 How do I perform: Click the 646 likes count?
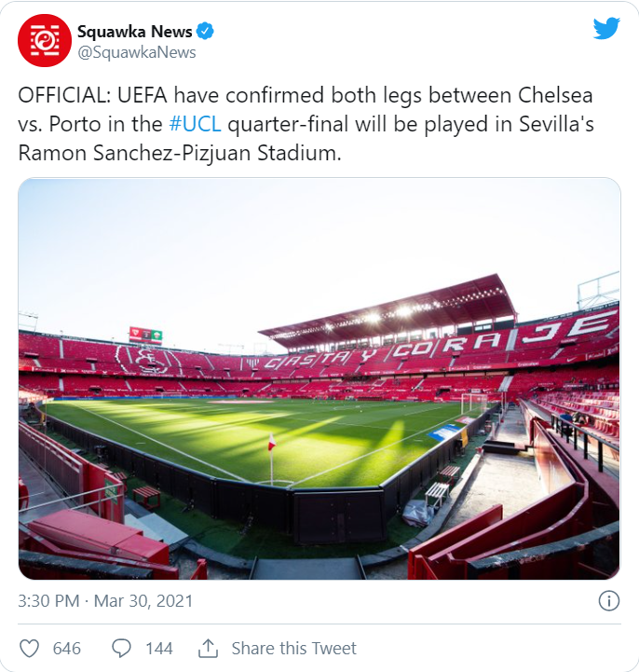[67, 649]
